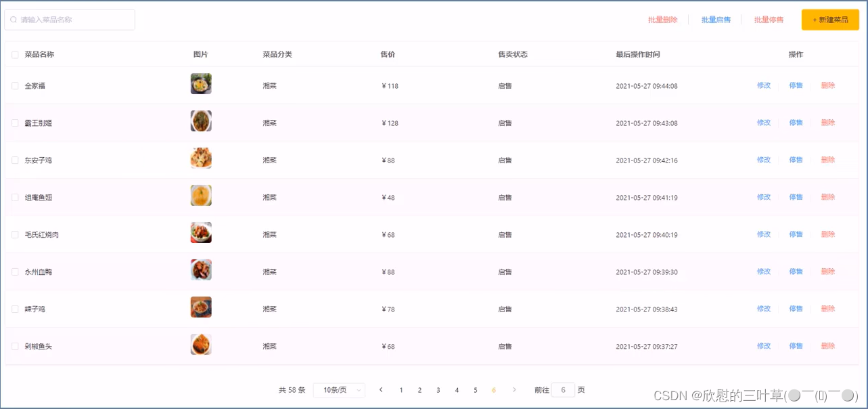The image size is (868, 409).
Task: Click the search magnifier icon
Action: click(14, 20)
